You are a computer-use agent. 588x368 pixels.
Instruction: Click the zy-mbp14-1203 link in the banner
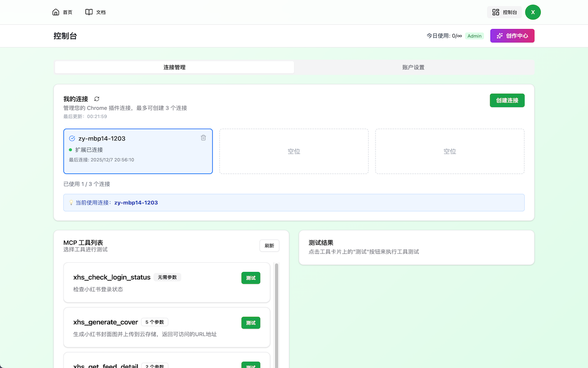(136, 202)
